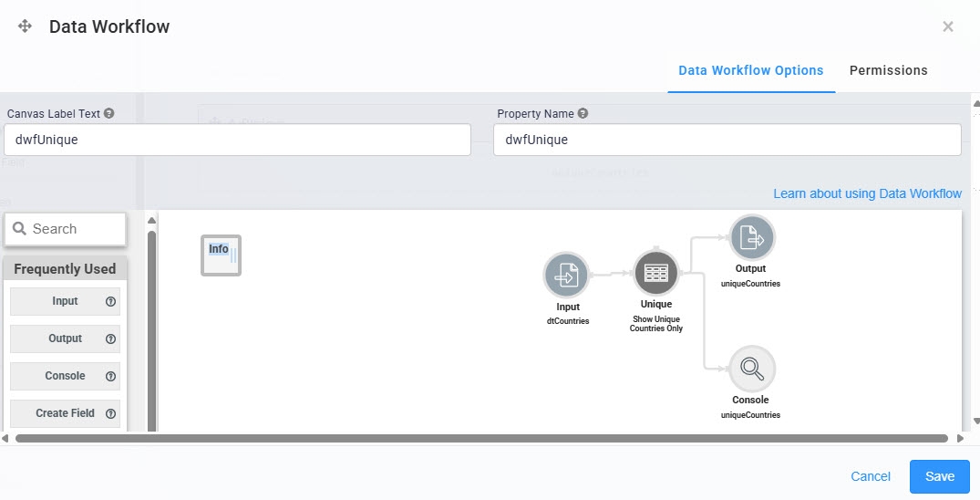Switch to the Data Workflow Options tab
Screen dimensions: 980x500
click(x=750, y=71)
